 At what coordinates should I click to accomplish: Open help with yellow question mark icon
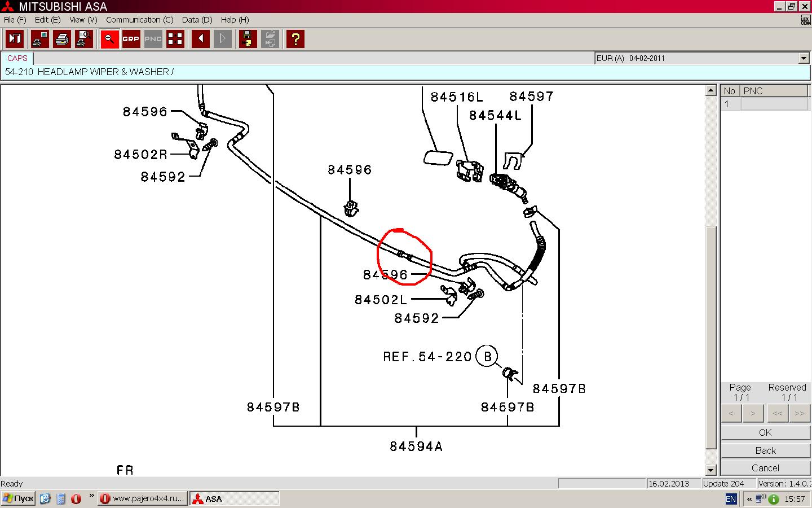point(295,39)
